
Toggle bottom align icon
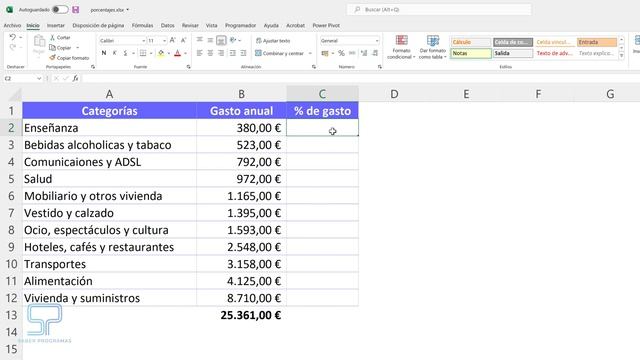(x=221, y=40)
